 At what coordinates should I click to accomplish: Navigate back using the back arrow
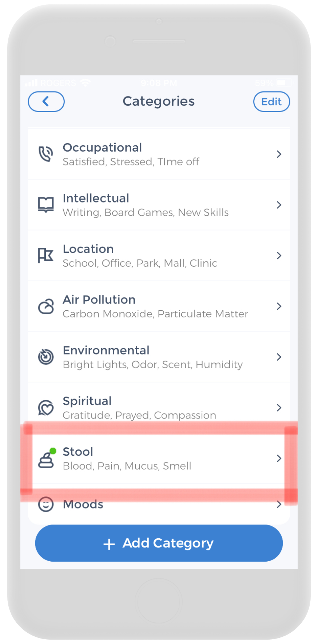pos(46,102)
